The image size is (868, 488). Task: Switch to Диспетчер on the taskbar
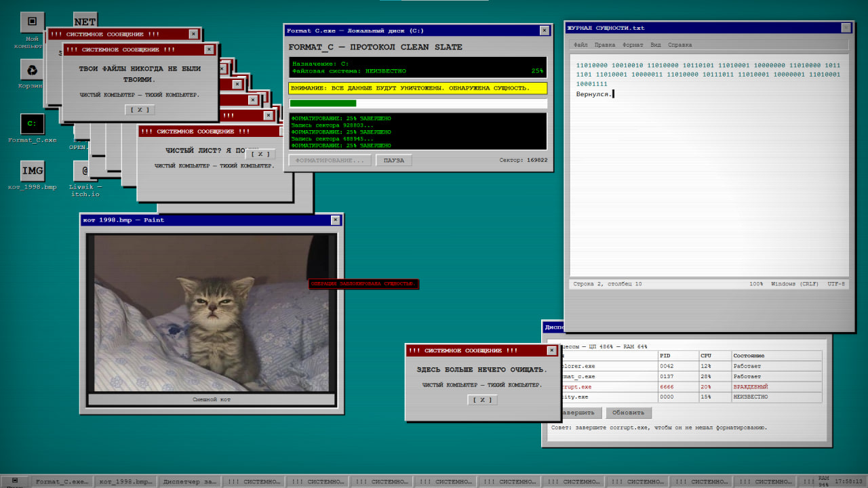point(189,481)
